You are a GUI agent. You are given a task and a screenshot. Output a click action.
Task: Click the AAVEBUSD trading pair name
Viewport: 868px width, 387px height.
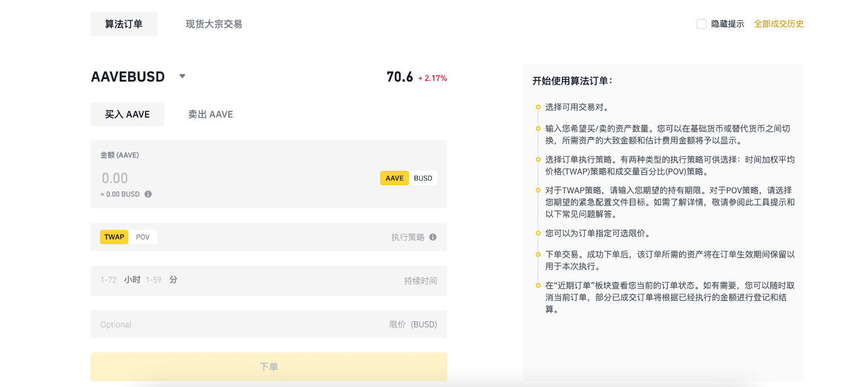[x=128, y=77]
